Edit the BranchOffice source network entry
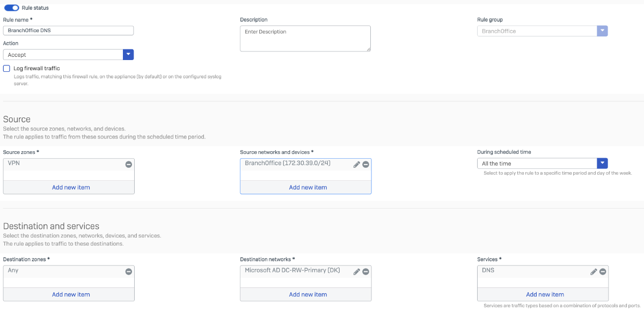 356,164
